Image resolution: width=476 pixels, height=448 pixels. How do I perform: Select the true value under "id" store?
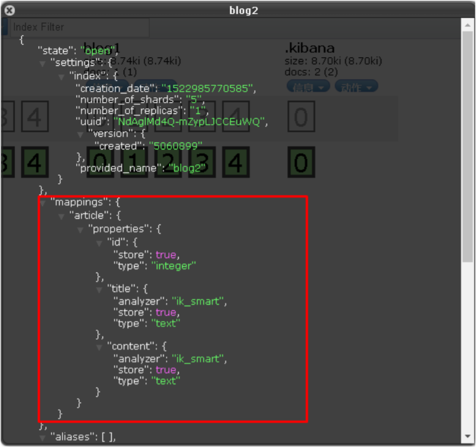tap(166, 255)
